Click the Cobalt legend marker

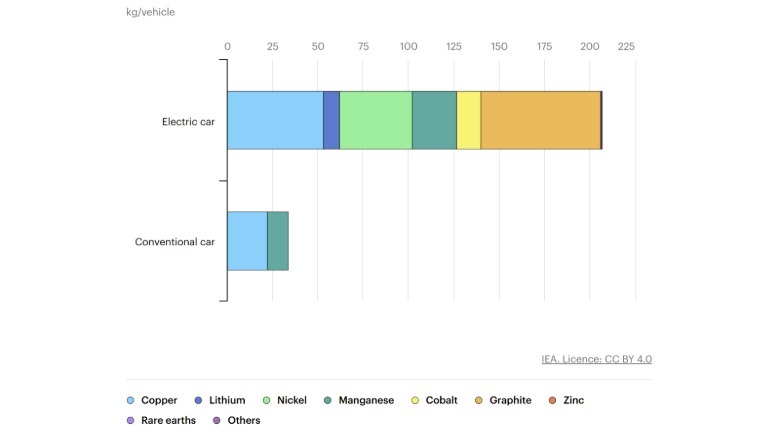[x=416, y=400]
